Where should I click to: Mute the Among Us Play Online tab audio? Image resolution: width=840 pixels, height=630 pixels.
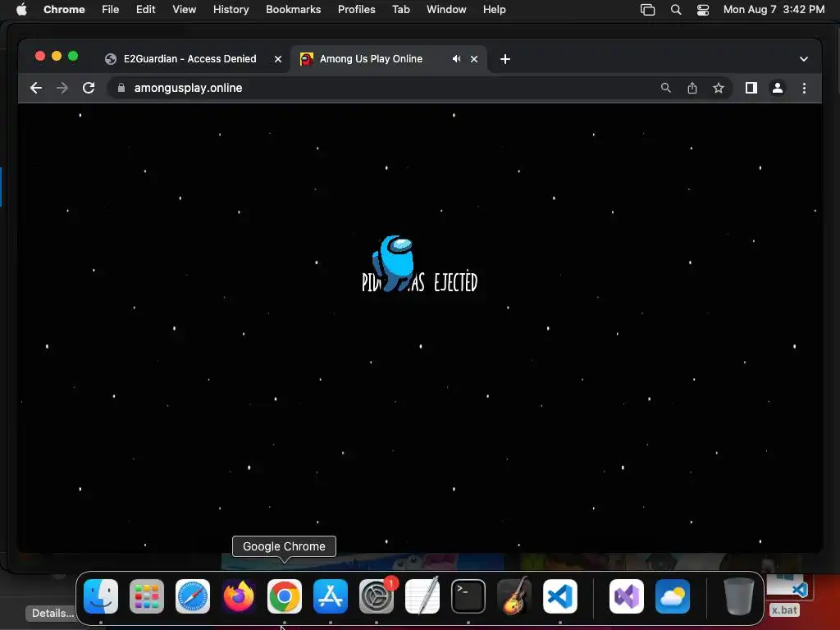point(456,59)
